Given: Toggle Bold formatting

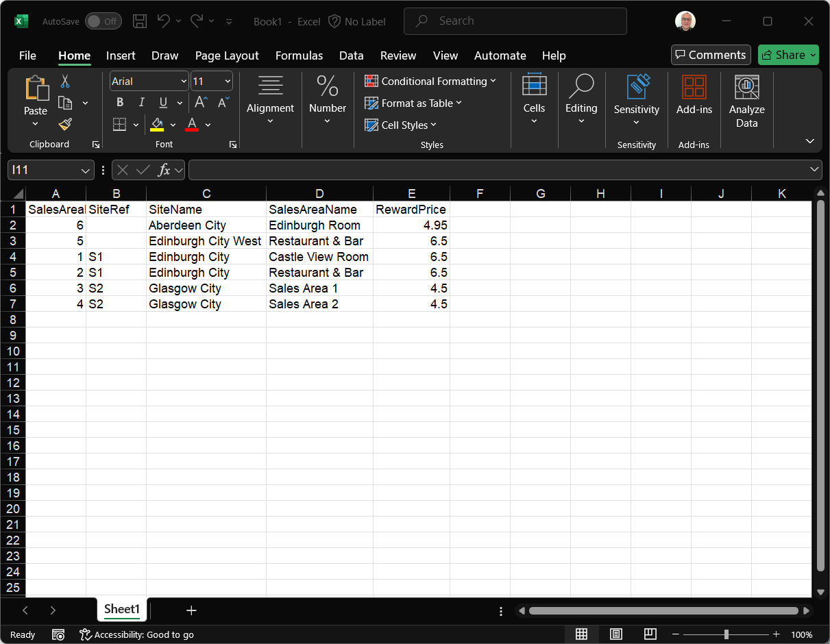Looking at the screenshot, I should 120,103.
